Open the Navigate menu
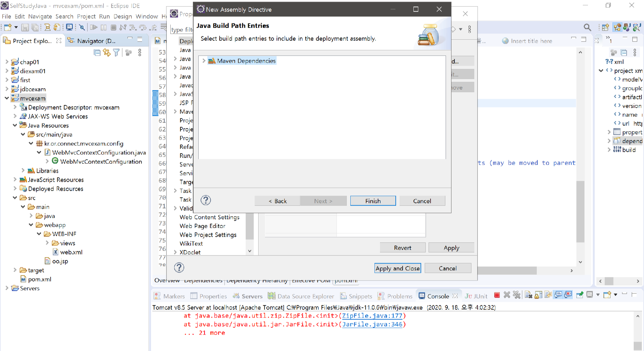 (x=40, y=16)
